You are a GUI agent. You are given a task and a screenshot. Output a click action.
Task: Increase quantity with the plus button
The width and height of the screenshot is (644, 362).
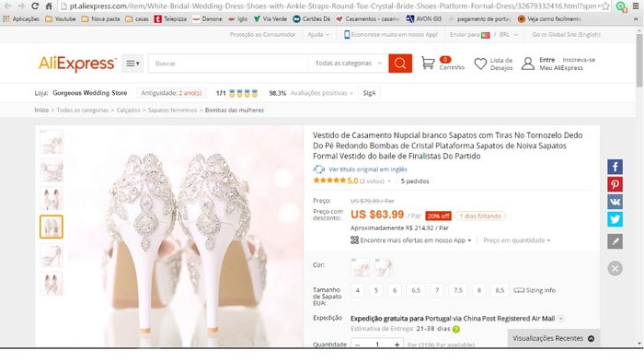397,344
